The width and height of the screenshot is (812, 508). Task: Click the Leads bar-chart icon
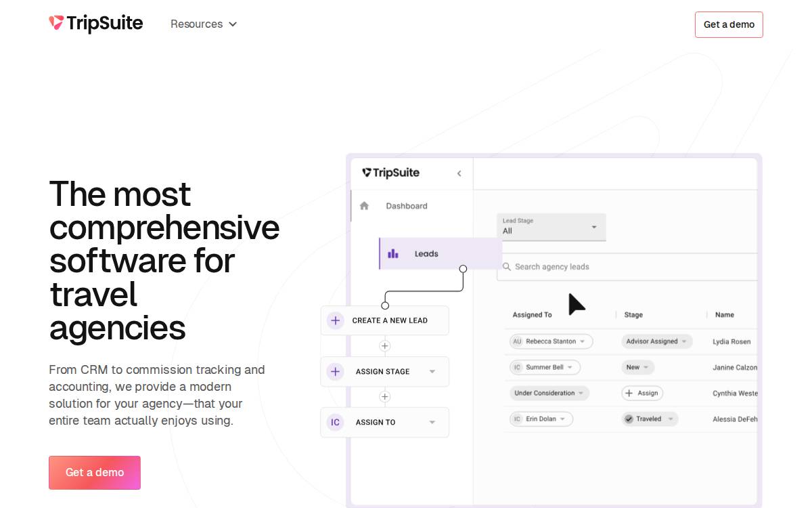393,253
